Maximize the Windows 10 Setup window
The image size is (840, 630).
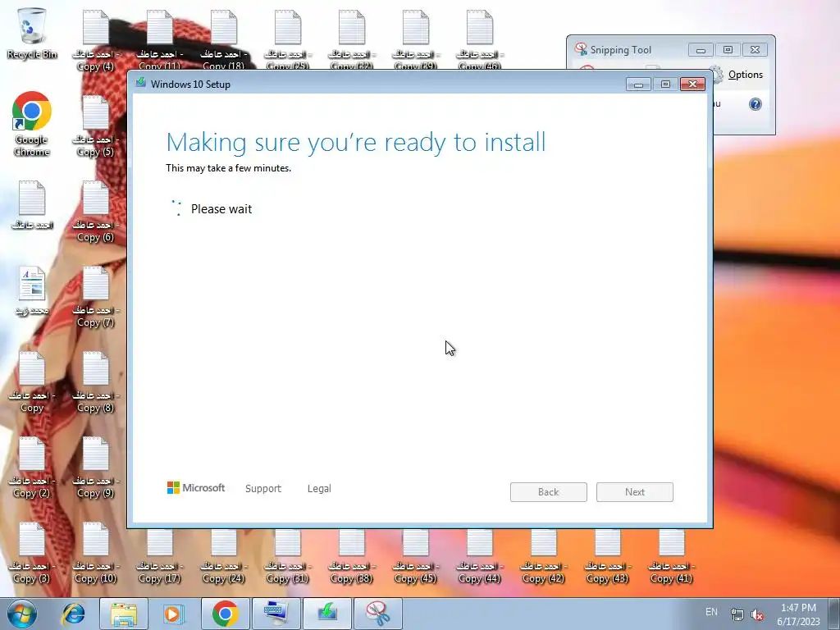tap(665, 84)
